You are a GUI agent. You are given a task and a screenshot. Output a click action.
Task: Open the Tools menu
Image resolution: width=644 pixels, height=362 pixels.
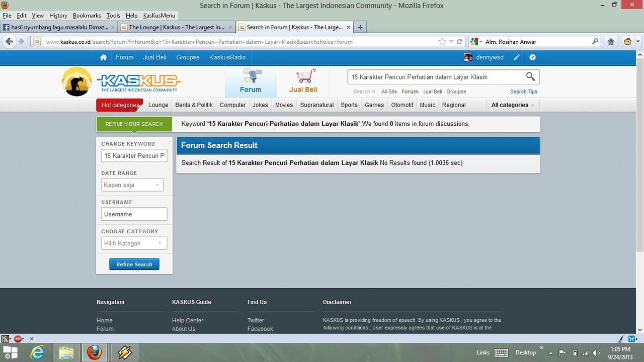pos(113,16)
